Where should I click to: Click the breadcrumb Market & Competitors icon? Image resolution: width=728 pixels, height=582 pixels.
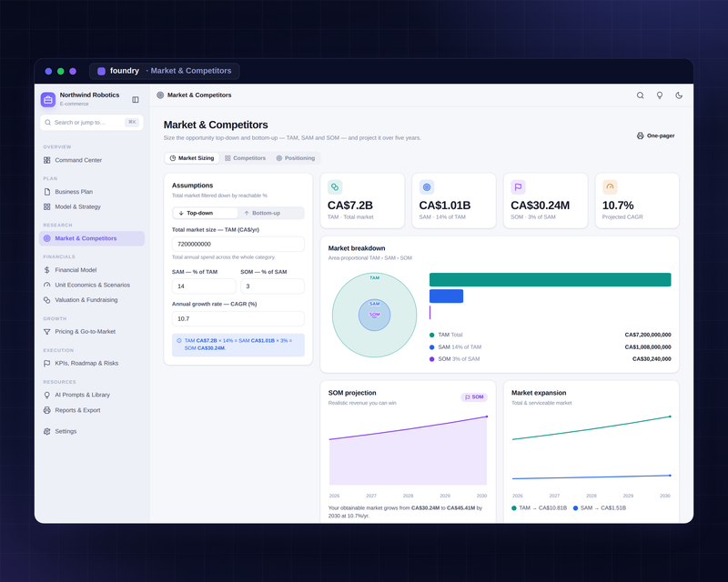pyautogui.click(x=160, y=95)
